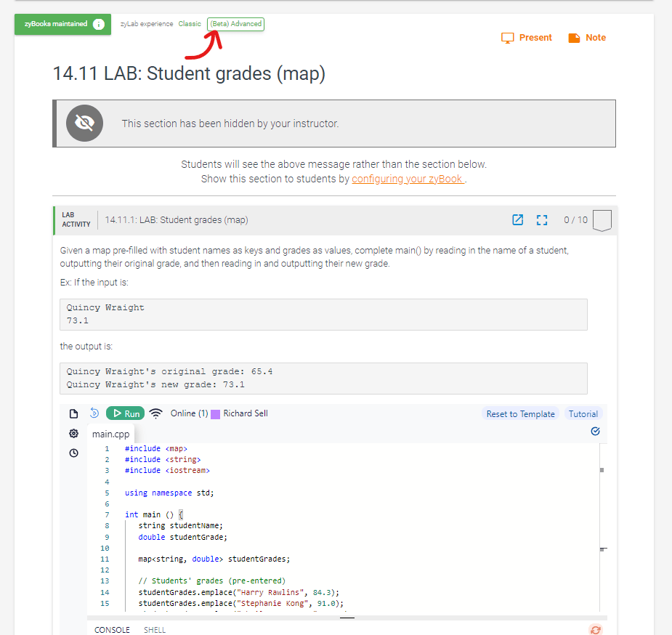672x635 pixels.
Task: Click the new grade: 73.1 output line
Action: [155, 384]
